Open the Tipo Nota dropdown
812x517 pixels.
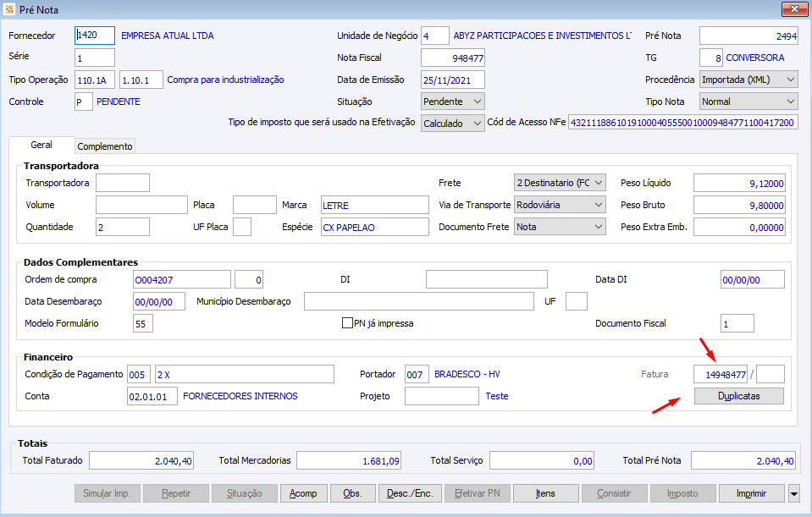click(748, 102)
